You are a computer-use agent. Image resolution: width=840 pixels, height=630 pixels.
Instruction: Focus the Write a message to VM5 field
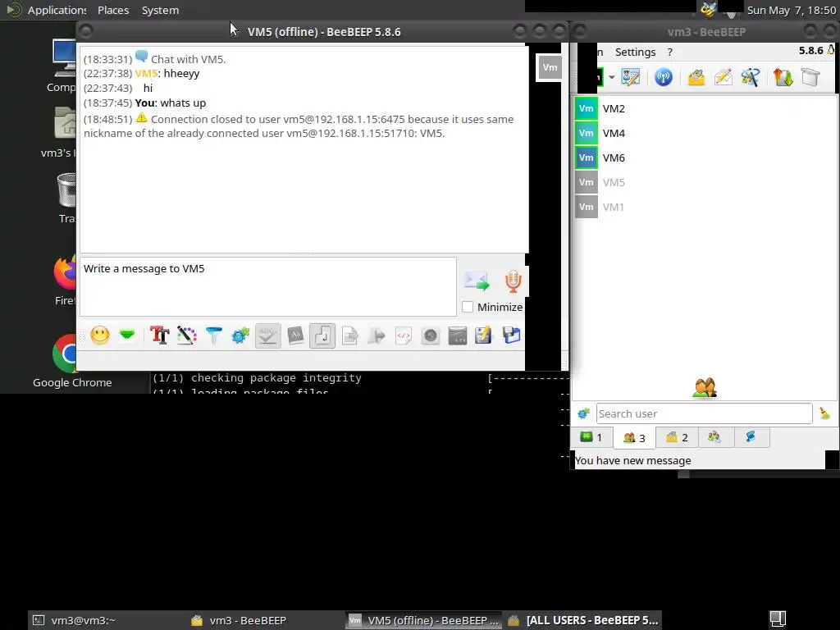tap(268, 286)
